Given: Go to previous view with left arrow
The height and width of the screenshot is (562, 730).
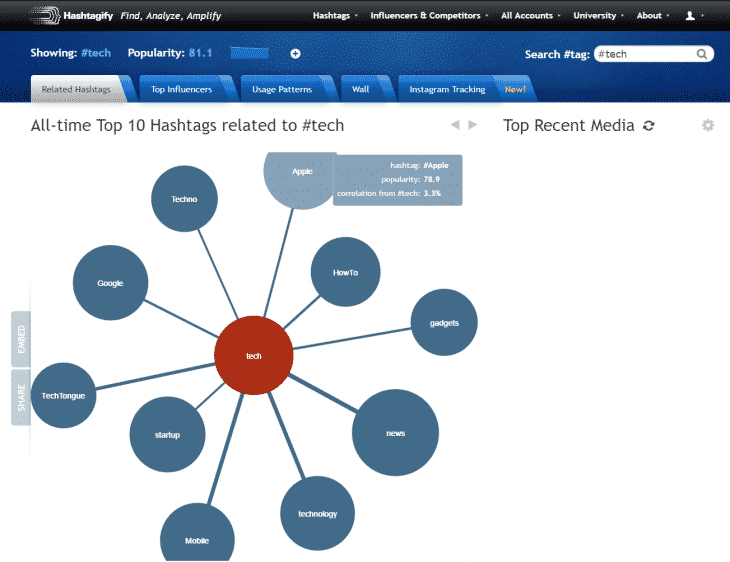Looking at the screenshot, I should pos(455,125).
